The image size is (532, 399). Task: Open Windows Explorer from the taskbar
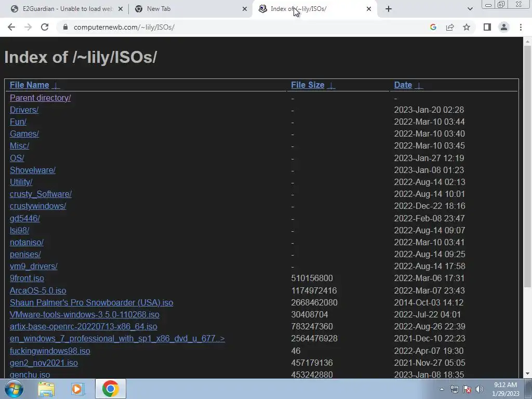point(46,389)
